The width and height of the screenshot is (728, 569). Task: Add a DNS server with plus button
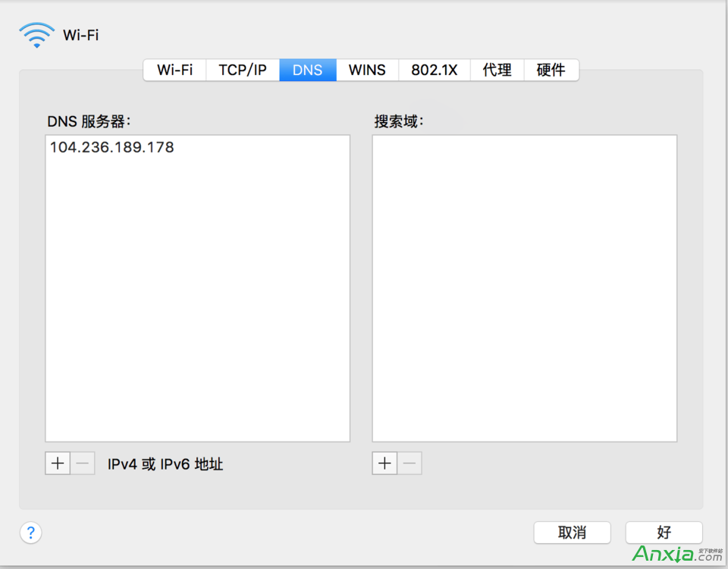[58, 463]
